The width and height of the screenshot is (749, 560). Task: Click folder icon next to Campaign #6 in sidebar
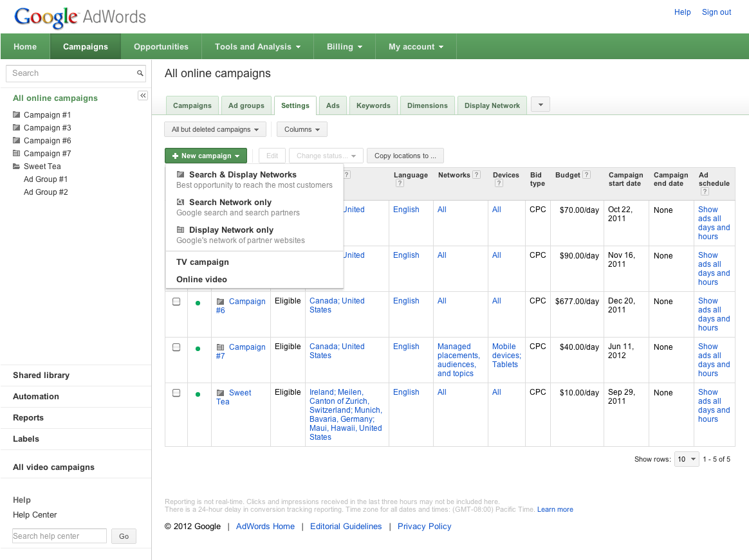click(16, 140)
